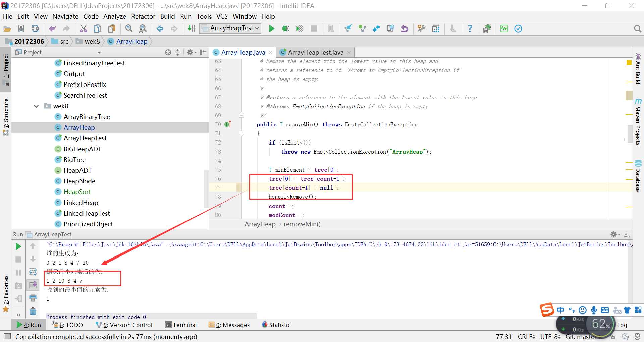Toggle the Structure tool window stripe
Screen dimensions: 644x342
click(x=6, y=117)
